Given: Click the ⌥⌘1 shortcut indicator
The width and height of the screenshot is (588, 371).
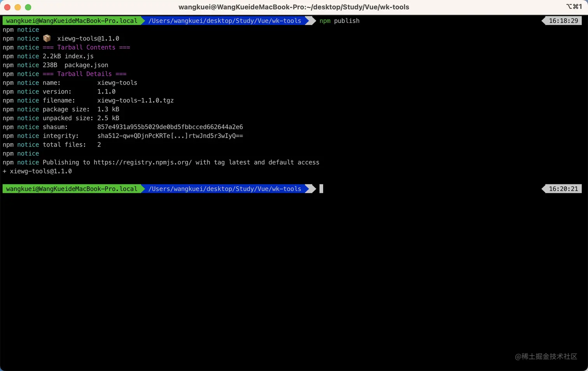Looking at the screenshot, I should [574, 7].
